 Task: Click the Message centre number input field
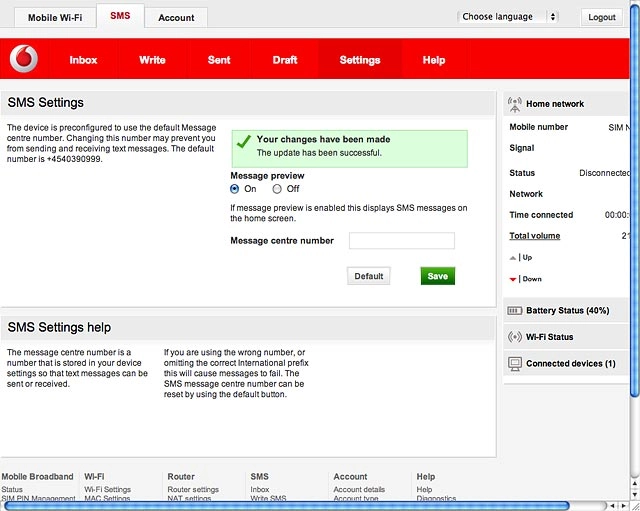pos(402,241)
